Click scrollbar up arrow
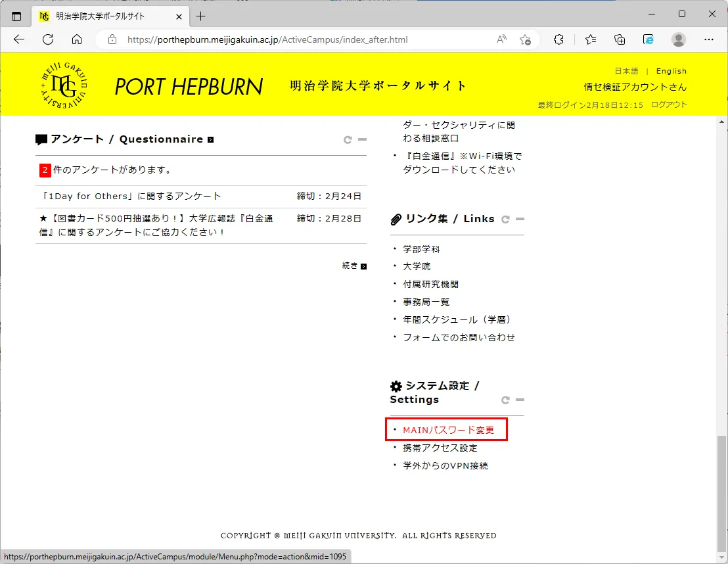This screenshot has height=564, width=728. (721, 122)
